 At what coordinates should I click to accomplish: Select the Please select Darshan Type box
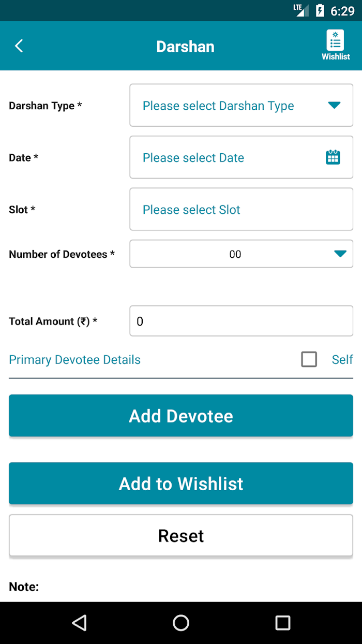[241, 105]
